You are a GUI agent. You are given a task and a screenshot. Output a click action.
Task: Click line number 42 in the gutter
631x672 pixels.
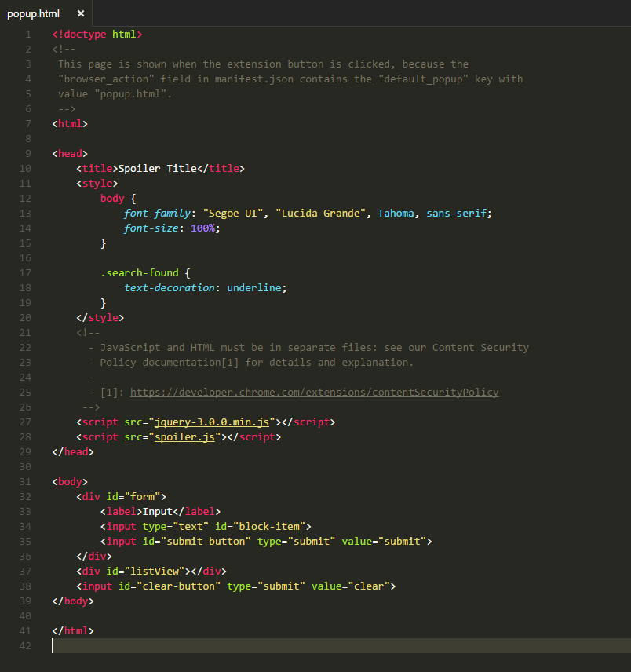pyautogui.click(x=26, y=645)
